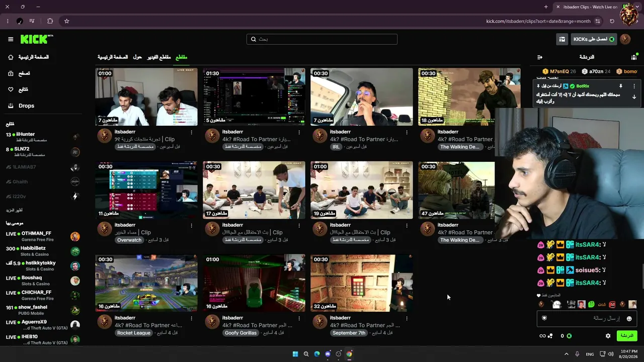Open the Kick profile avatar menu
Viewport: 644px width, 362px height.
pyautogui.click(x=625, y=39)
